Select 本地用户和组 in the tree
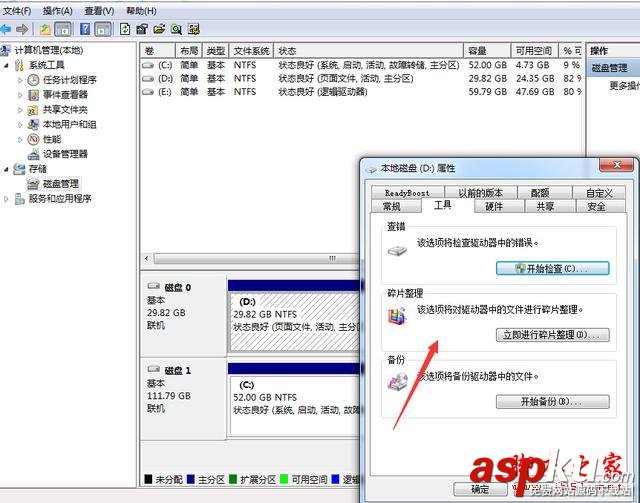Viewport: 640px width, 503px height. pyautogui.click(x=70, y=124)
